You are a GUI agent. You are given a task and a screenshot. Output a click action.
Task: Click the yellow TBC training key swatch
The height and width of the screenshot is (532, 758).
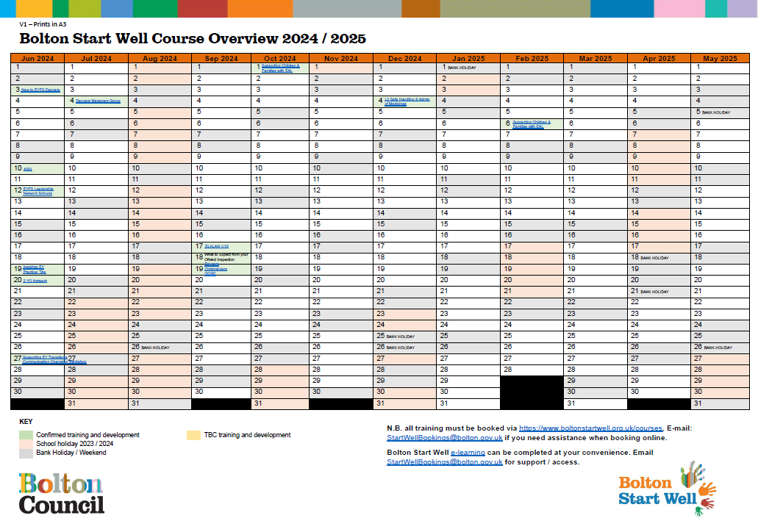[194, 435]
